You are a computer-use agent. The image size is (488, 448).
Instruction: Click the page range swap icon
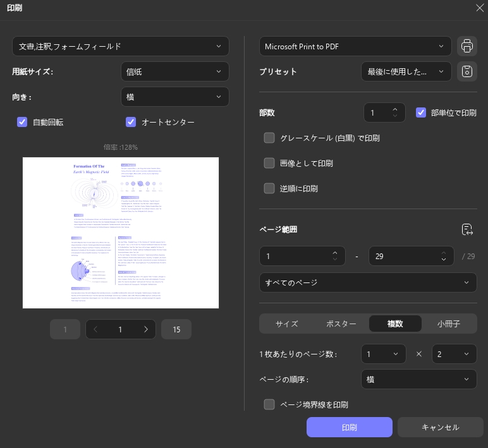pos(467,229)
